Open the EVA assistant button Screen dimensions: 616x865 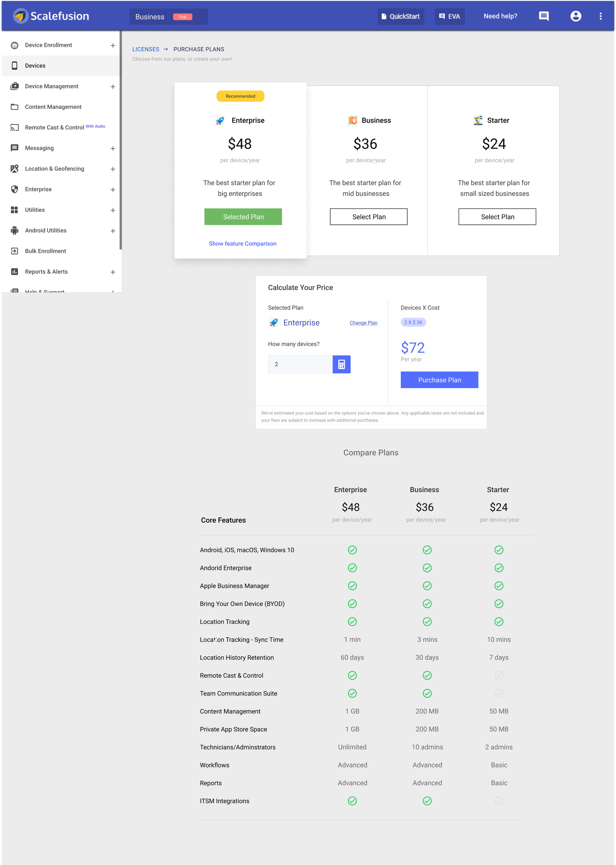(449, 16)
